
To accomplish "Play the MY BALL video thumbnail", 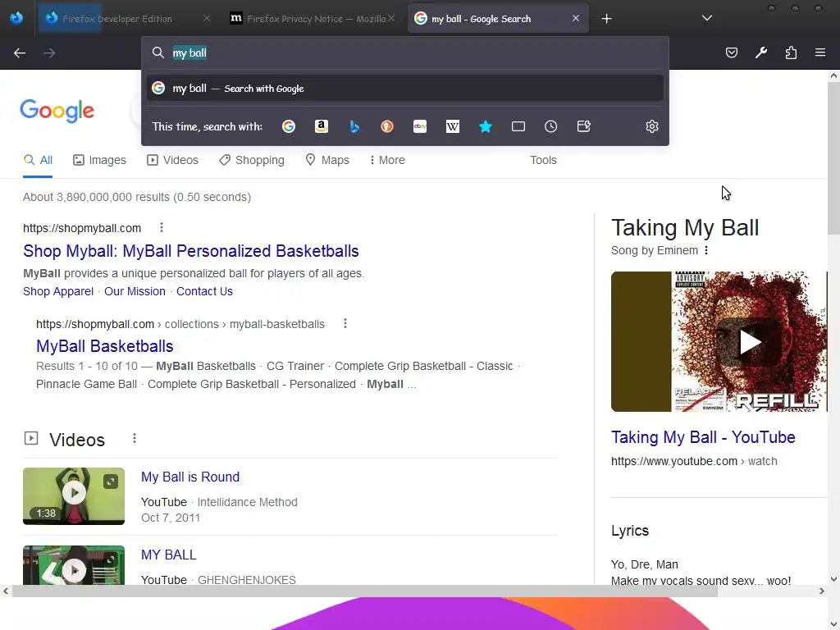I will (x=74, y=566).
